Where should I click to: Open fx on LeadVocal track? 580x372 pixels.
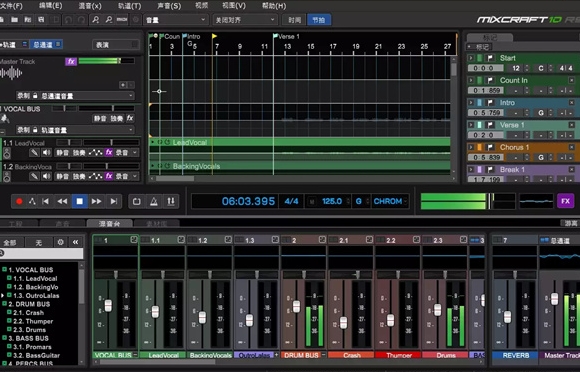click(109, 152)
